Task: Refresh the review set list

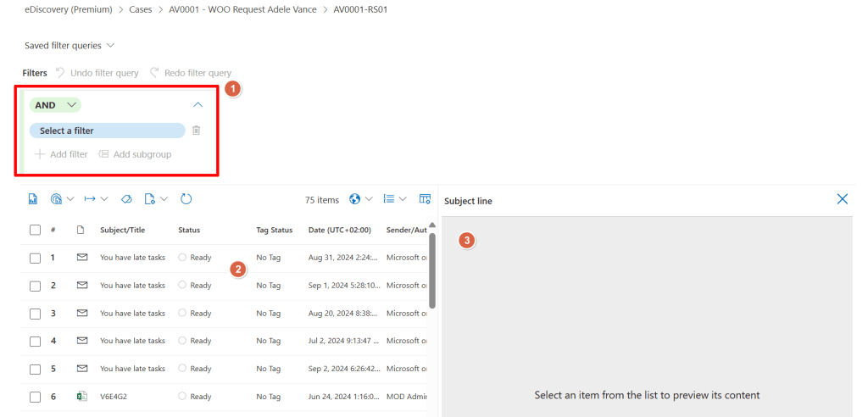Action: click(x=186, y=199)
